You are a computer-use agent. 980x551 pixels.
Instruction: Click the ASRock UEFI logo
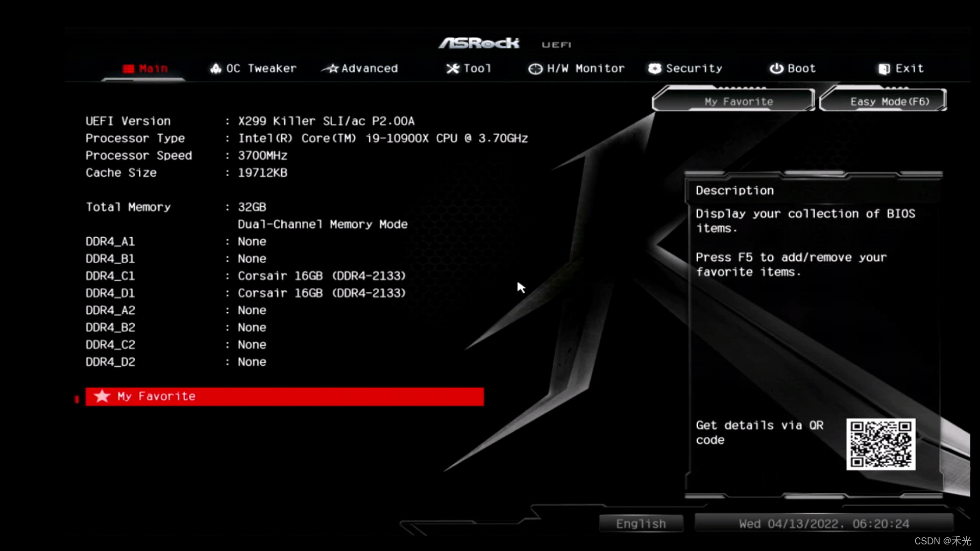[x=505, y=44]
